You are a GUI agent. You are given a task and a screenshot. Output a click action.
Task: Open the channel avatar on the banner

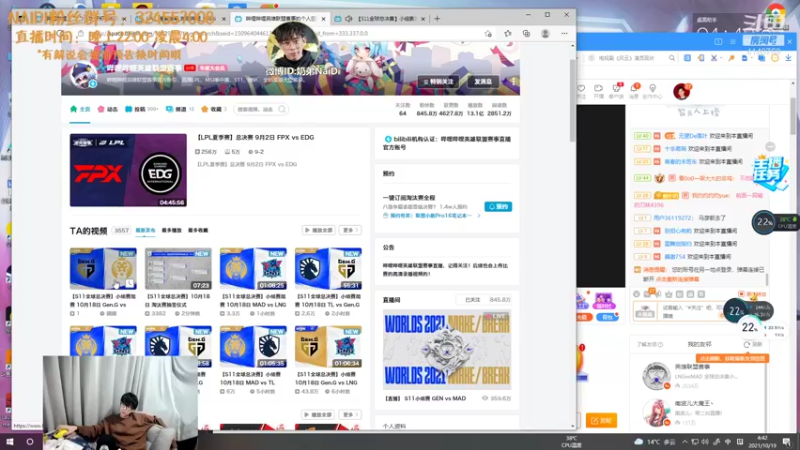pyautogui.click(x=83, y=78)
